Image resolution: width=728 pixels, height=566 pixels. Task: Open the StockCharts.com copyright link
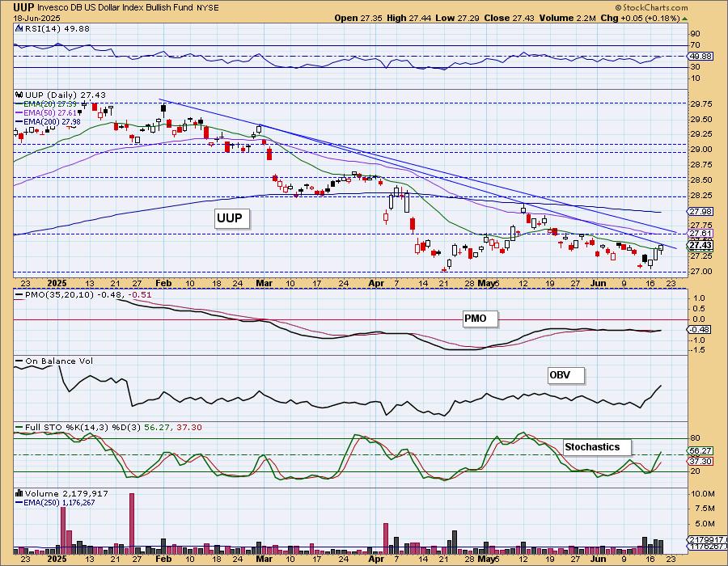pyautogui.click(x=651, y=7)
